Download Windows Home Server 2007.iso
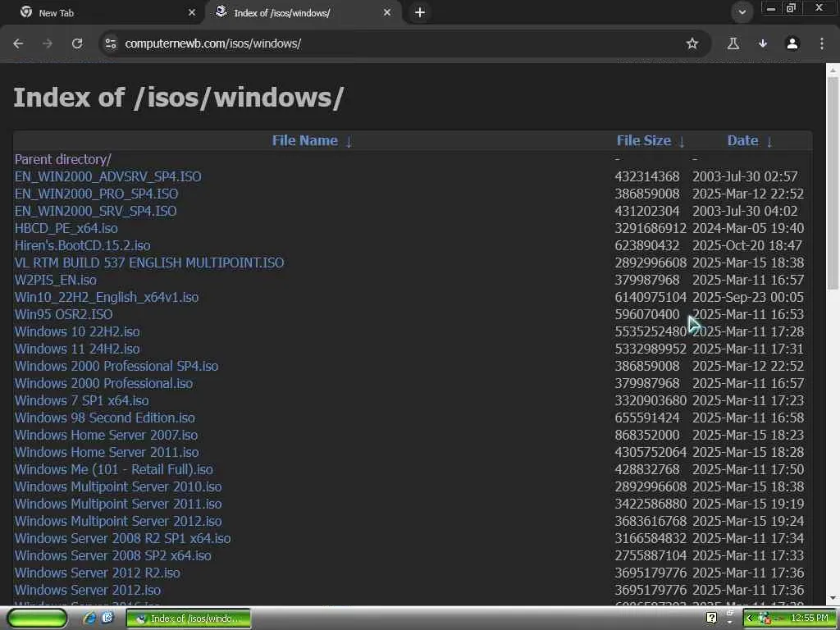840x630 pixels. point(106,435)
